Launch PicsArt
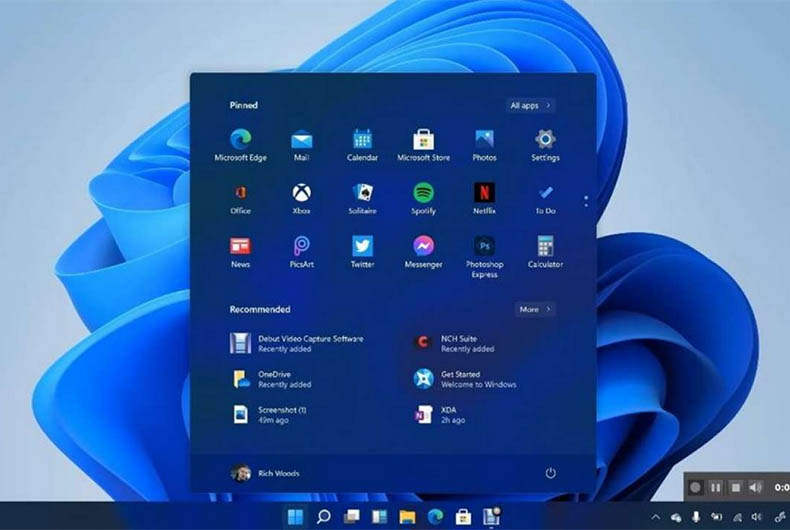The width and height of the screenshot is (790, 530). [x=301, y=252]
